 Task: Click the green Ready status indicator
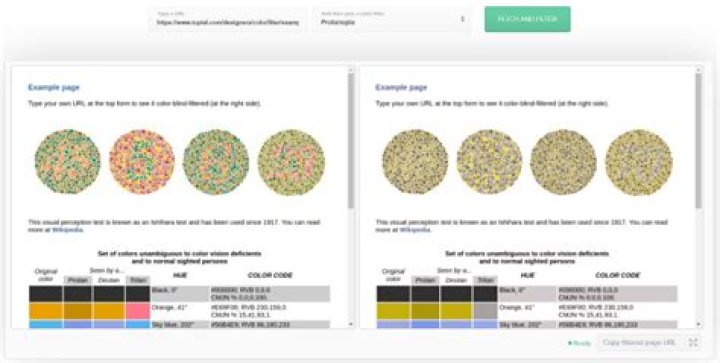click(579, 343)
